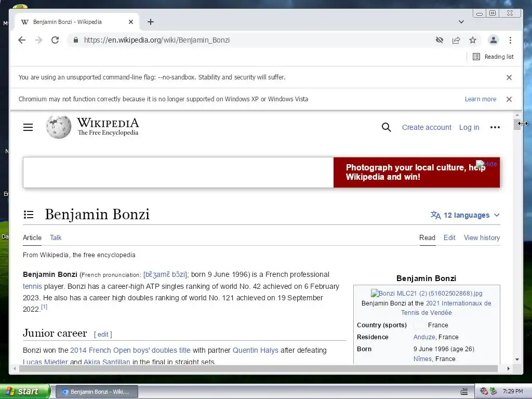Screen dimensions: 532x399
Task: Click the crossed-out eye tracking icon
Action: (440, 40)
